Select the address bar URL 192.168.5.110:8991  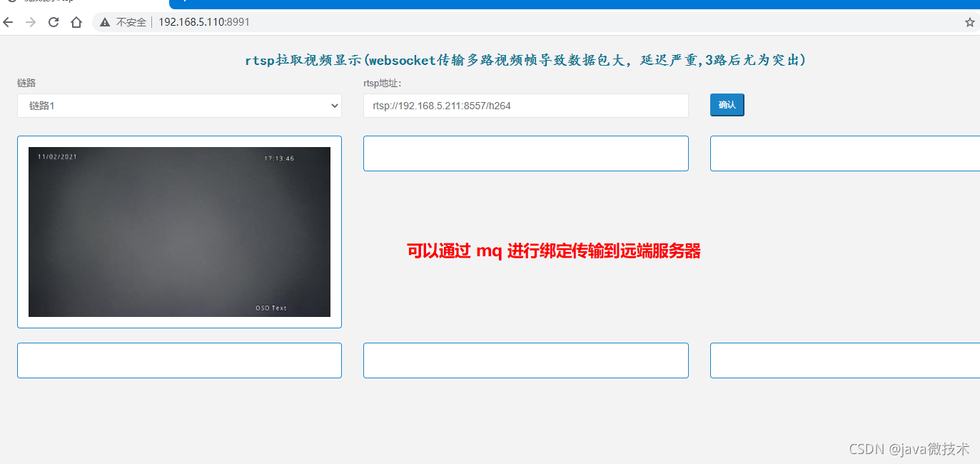tap(204, 22)
